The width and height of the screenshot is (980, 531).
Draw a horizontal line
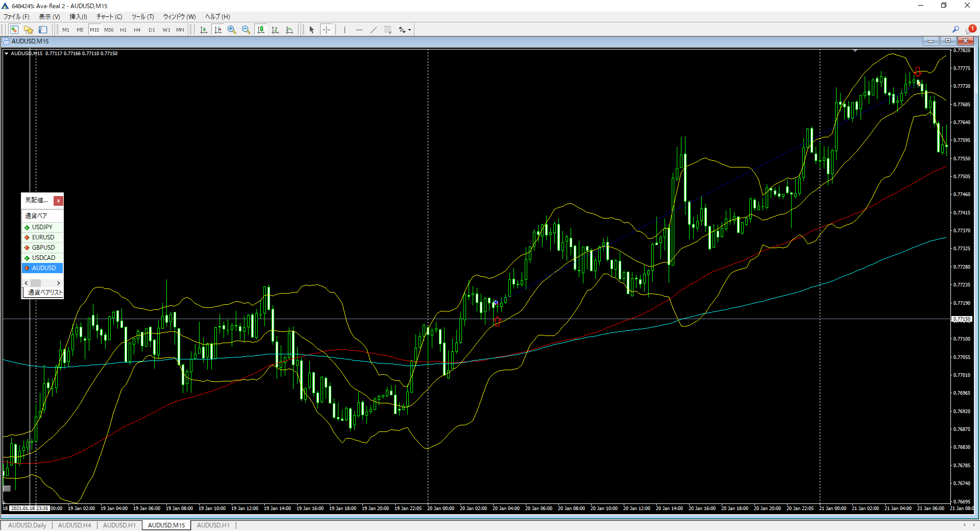point(359,30)
